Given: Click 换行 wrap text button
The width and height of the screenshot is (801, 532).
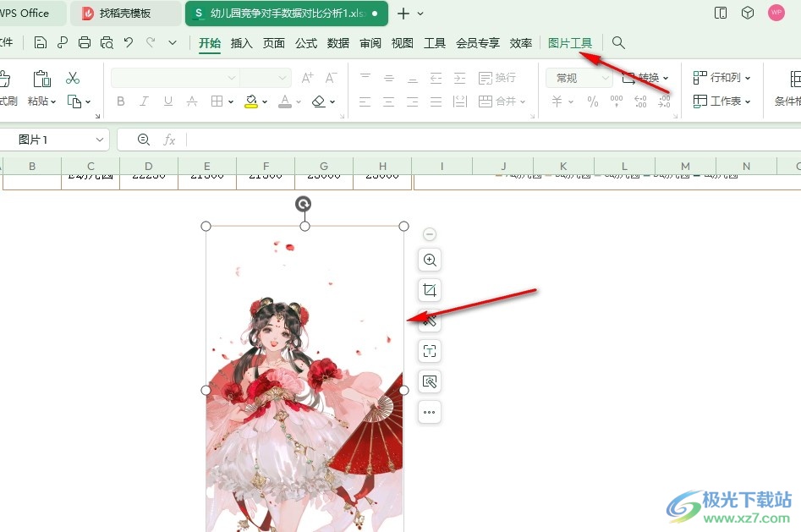Looking at the screenshot, I should (497, 78).
